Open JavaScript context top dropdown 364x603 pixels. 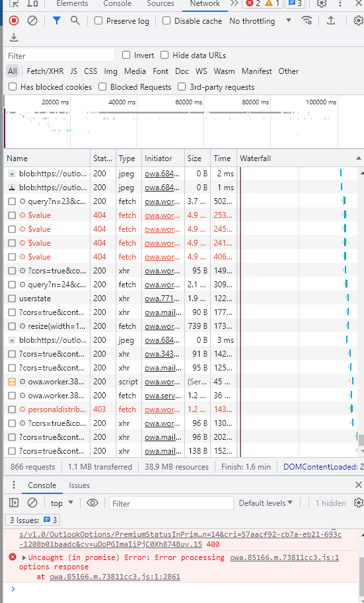tap(61, 503)
